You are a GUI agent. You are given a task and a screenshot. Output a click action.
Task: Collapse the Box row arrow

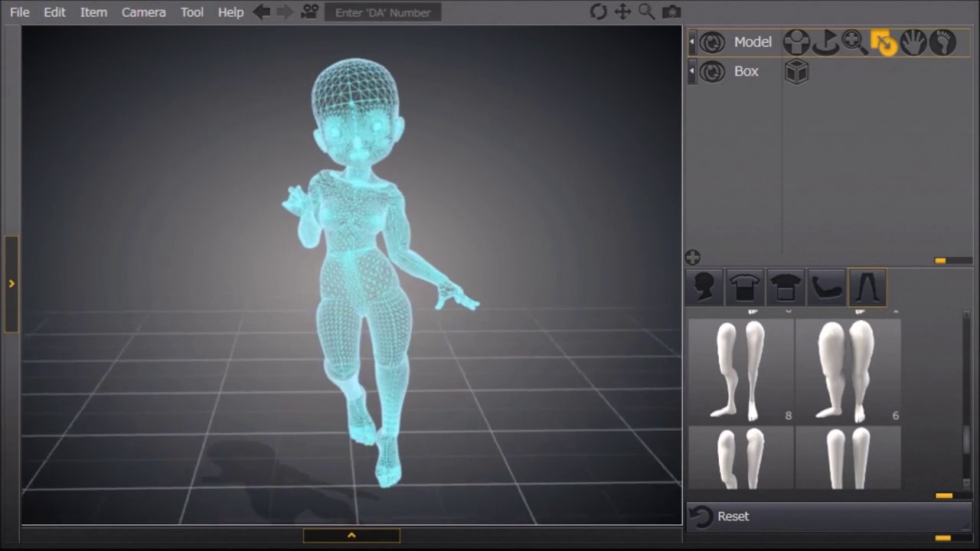pyautogui.click(x=692, y=72)
